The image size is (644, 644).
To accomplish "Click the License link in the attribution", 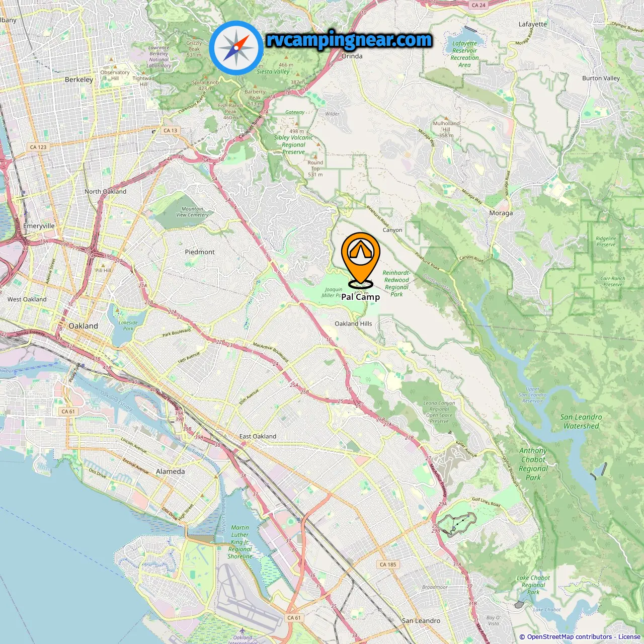I will (629, 637).
